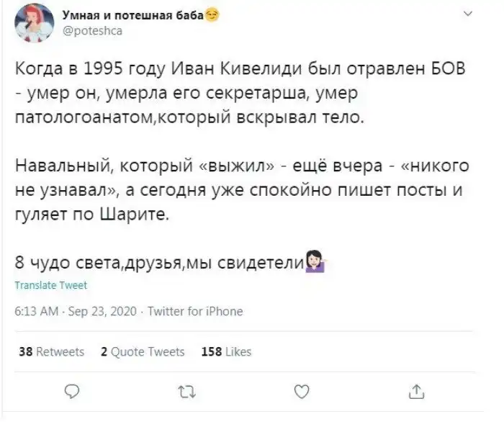Open the share tweet icon

pyautogui.click(x=418, y=392)
